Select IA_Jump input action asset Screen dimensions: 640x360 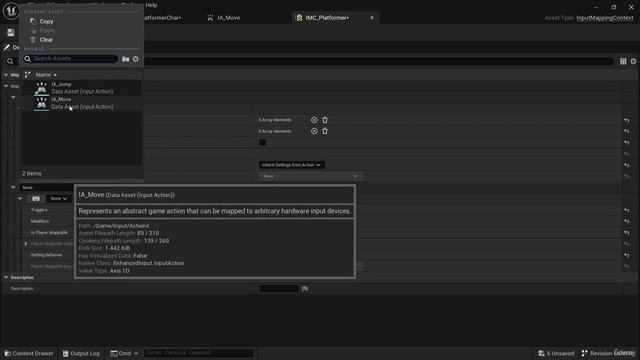click(x=82, y=88)
